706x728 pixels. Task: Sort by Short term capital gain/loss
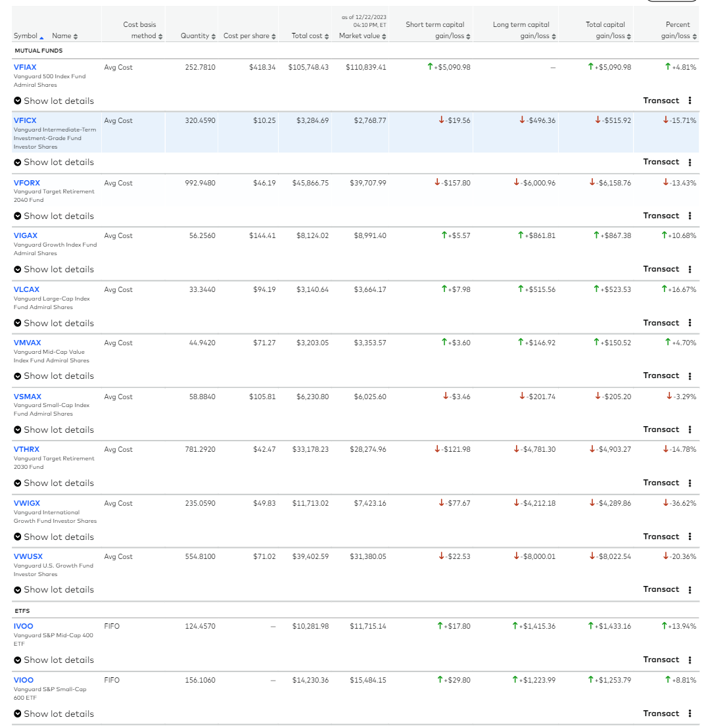pos(438,30)
